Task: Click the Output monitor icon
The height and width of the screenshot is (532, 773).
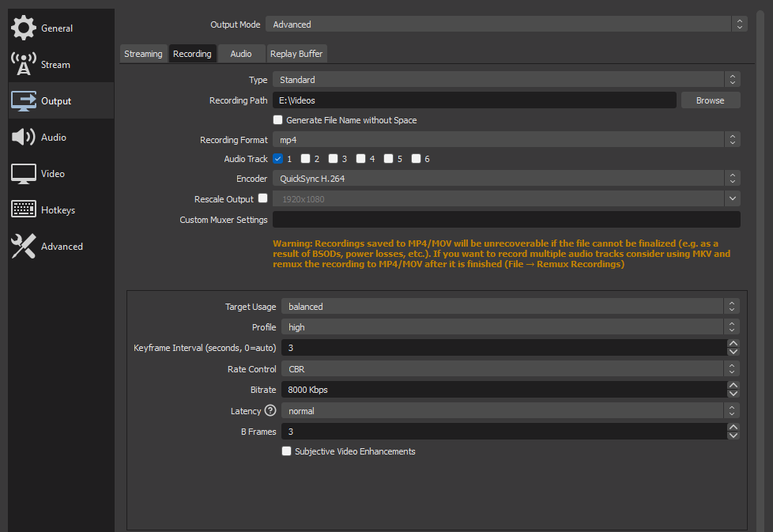Action: [24, 101]
